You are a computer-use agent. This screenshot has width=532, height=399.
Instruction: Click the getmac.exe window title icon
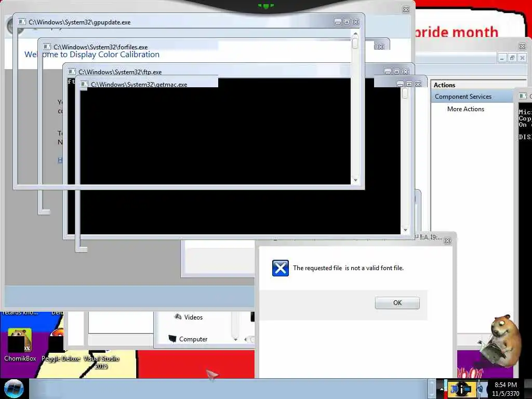click(x=84, y=84)
